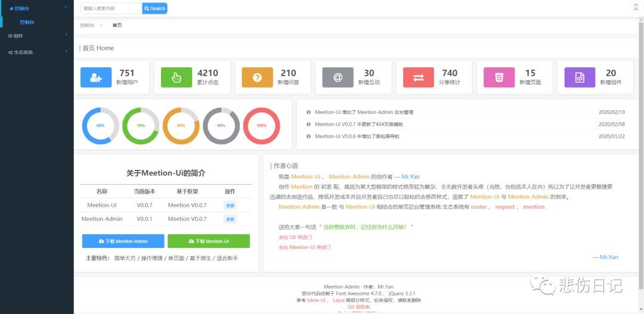Click the date 2020/02/10
Screen dimensions: 644x314
point(612,112)
